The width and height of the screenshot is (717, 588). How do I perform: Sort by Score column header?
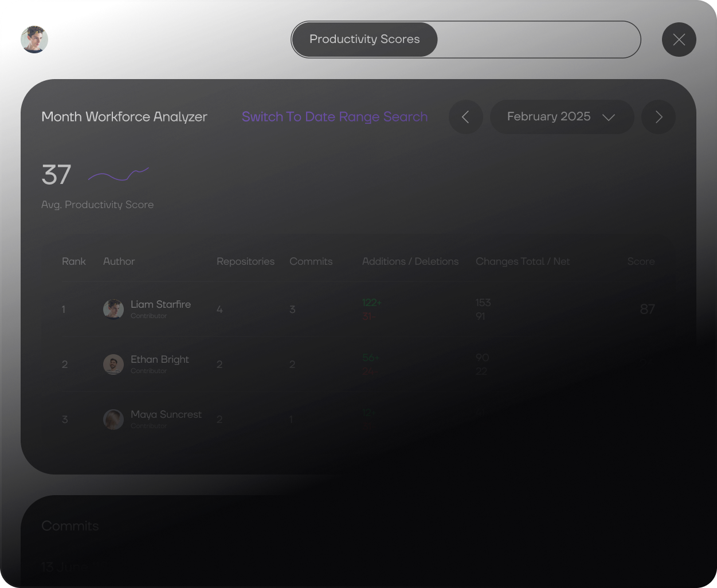pos(640,261)
